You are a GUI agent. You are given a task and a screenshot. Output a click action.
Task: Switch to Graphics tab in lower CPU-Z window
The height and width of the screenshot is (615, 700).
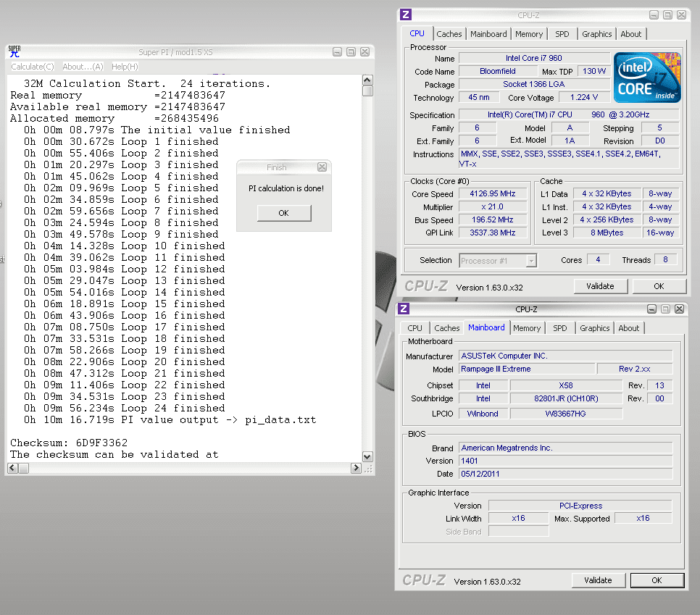tap(595, 328)
